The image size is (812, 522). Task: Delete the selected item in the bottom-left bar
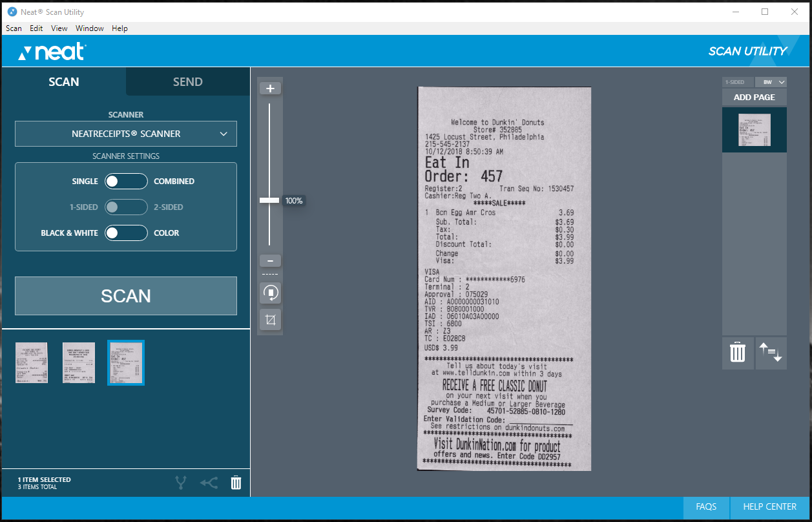coord(236,482)
